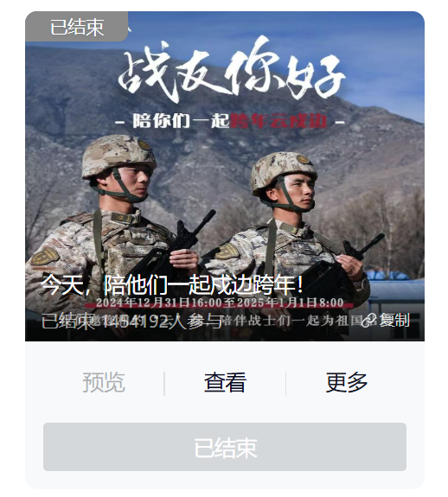Open the 预览 preview option
This screenshot has height=497, width=448.
[104, 383]
